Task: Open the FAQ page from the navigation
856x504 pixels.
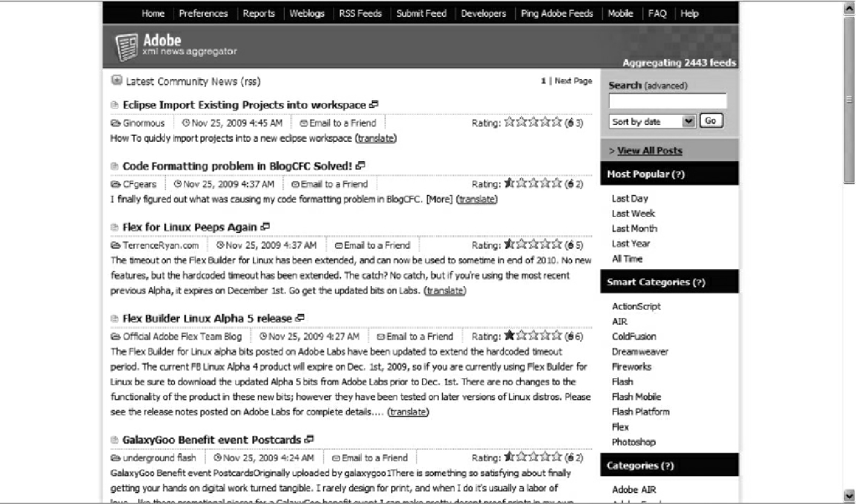Action: tap(657, 13)
